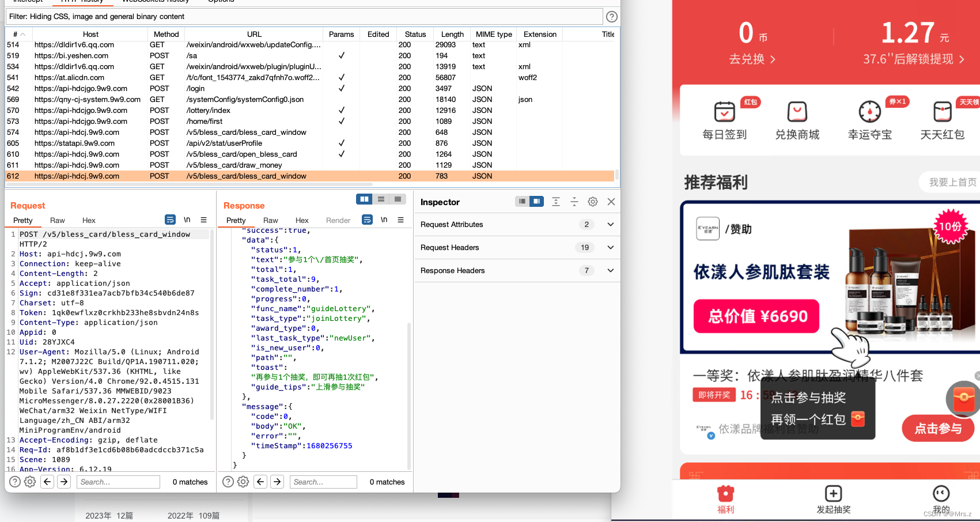The height and width of the screenshot is (522, 980).
Task: Tap 点击参与 join lottery button
Action: (938, 428)
